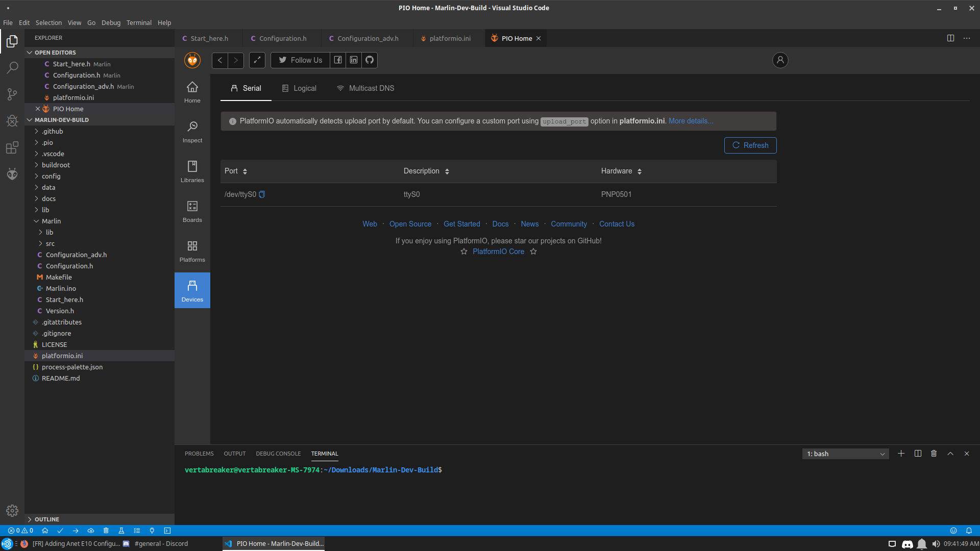Click the Refresh button

[750, 145]
